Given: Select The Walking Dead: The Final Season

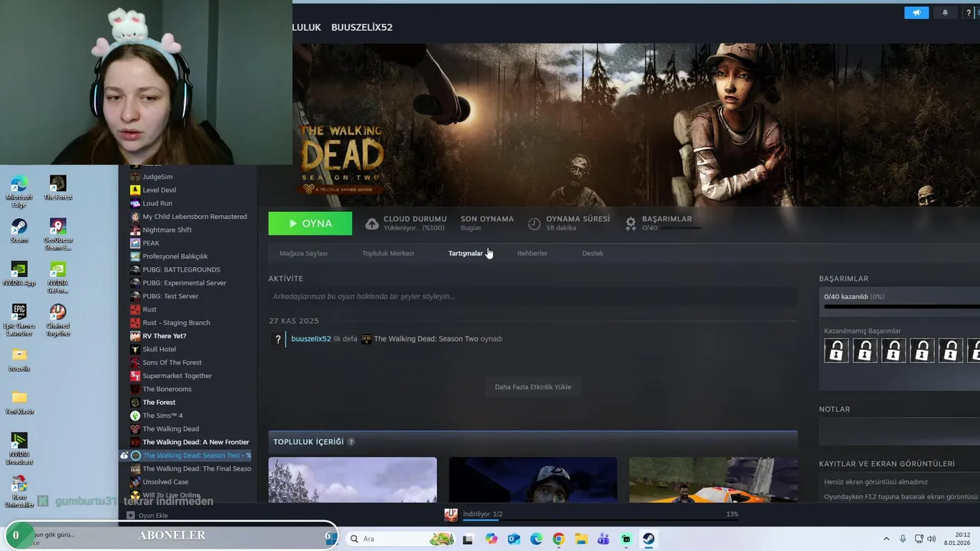Looking at the screenshot, I should tap(197, 468).
